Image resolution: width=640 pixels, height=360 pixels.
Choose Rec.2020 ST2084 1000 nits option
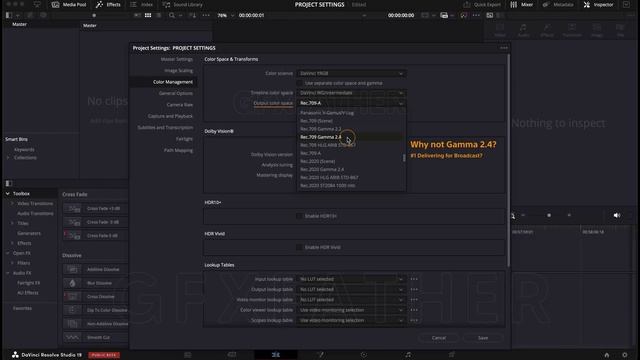[x=328, y=186]
